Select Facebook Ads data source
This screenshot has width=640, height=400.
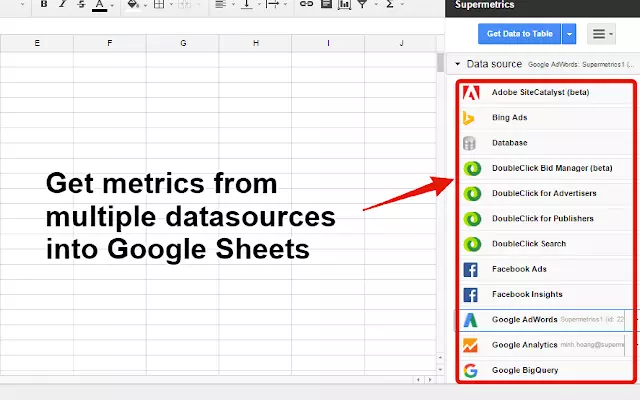point(546,269)
